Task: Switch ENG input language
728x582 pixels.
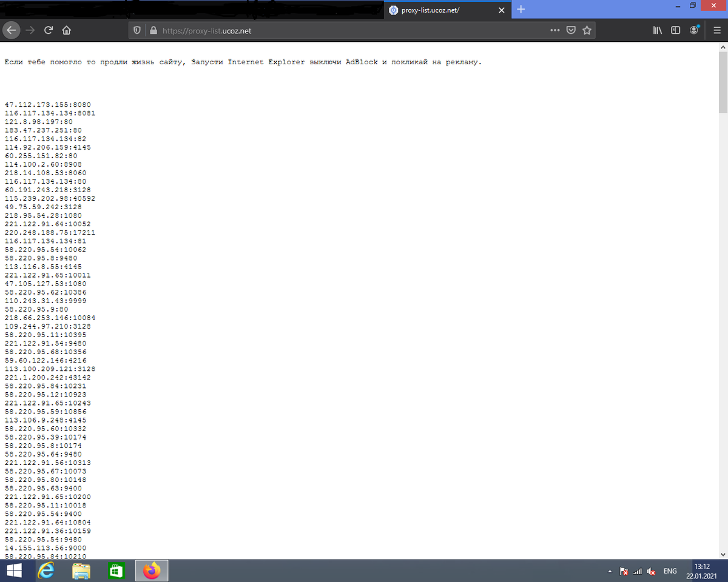Action: [x=670, y=571]
